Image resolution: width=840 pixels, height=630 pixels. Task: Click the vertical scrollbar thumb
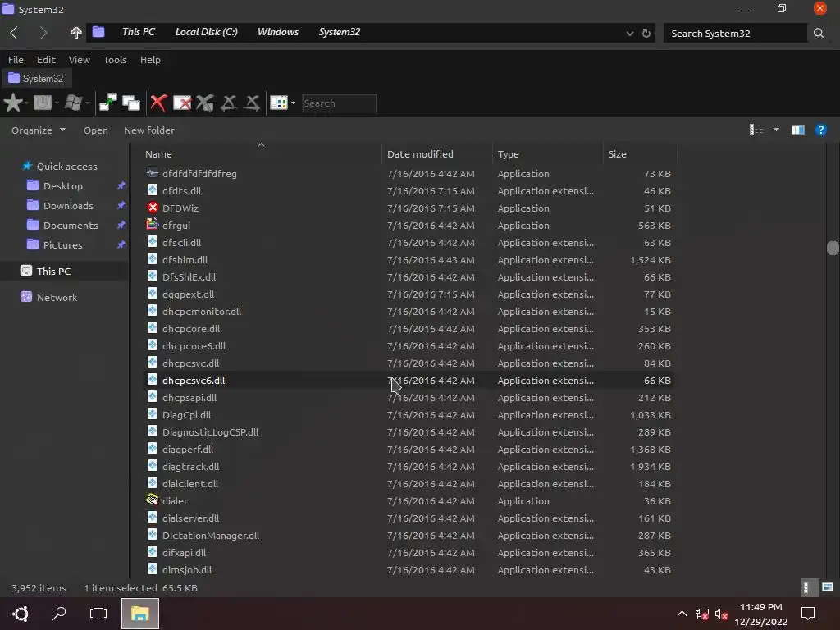833,248
